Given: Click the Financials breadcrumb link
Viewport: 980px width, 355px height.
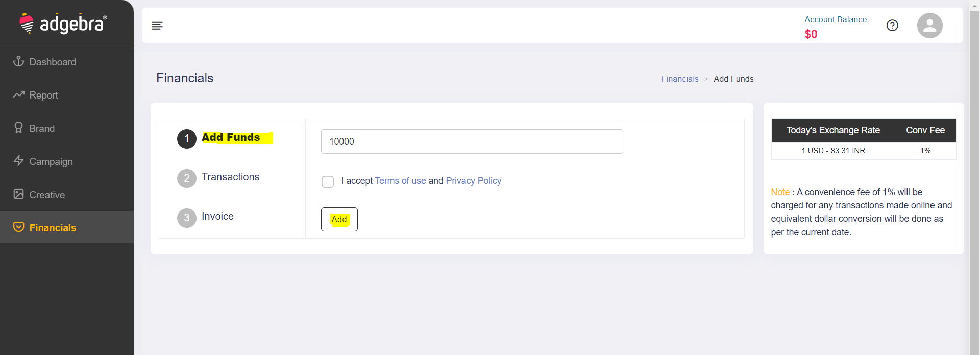Looking at the screenshot, I should 679,79.
